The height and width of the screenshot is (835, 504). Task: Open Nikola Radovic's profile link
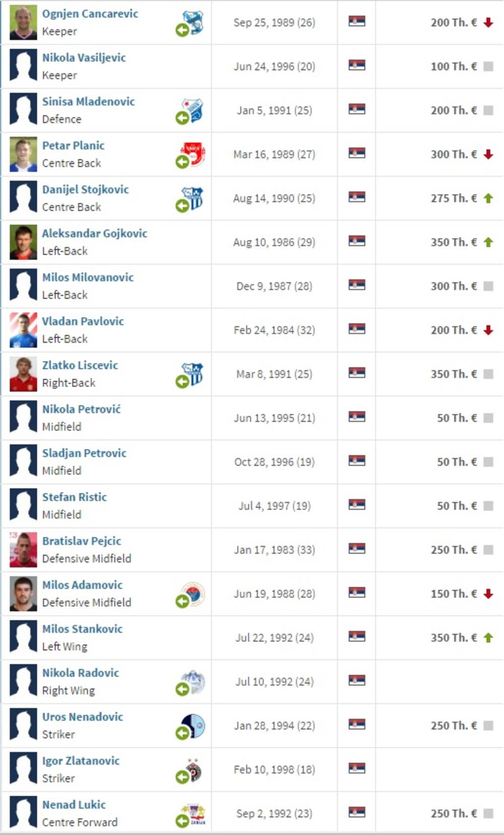pos(81,673)
